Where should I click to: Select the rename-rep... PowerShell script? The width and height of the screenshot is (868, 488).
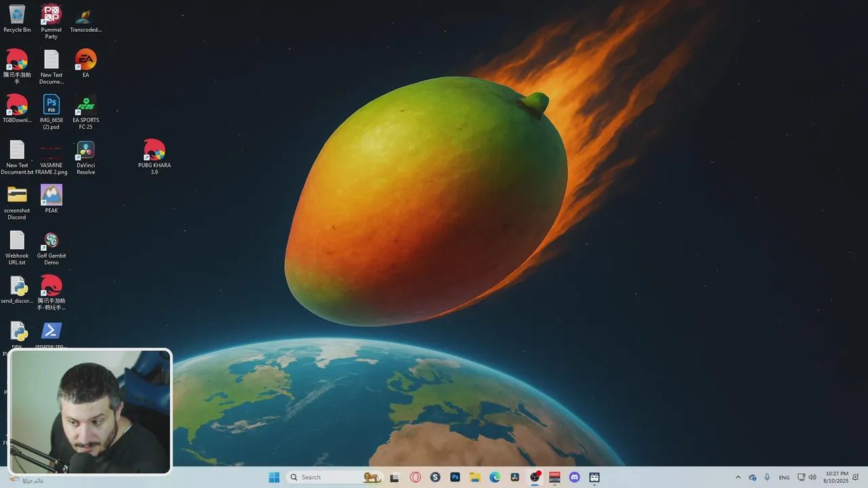pyautogui.click(x=52, y=335)
